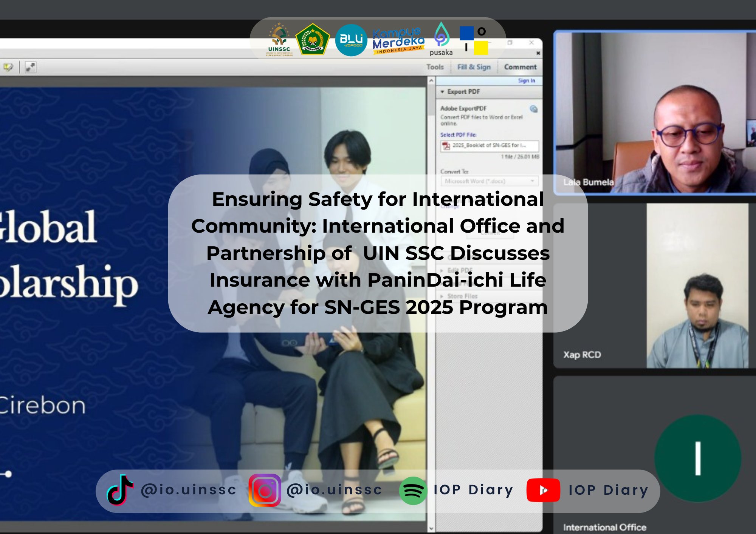
Task: Click the Spotify icon
Action: (413, 491)
